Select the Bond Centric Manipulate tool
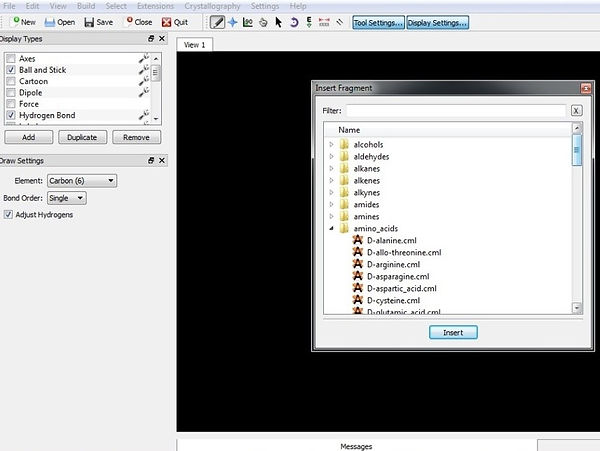 pos(248,22)
